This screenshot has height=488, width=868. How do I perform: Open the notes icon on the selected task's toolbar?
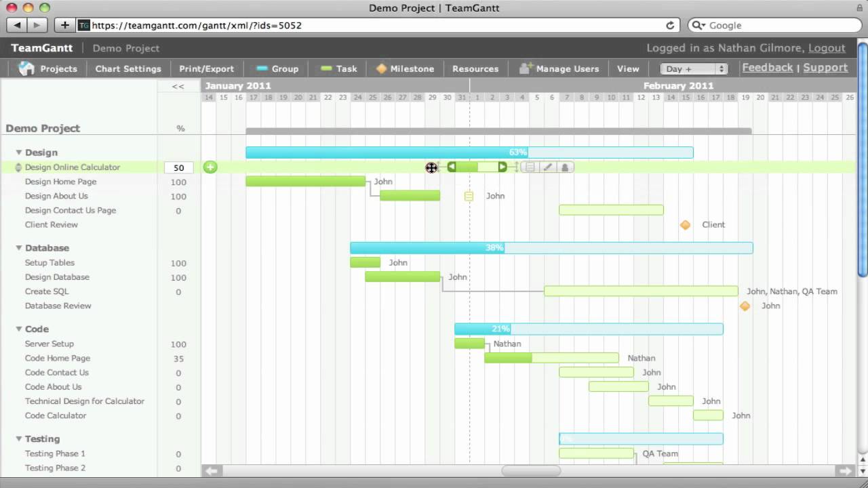tap(530, 167)
